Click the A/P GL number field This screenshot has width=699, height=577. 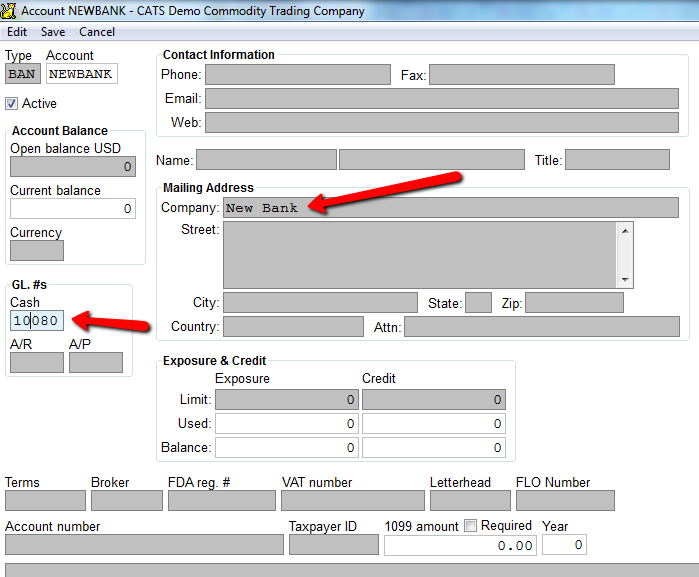point(96,363)
